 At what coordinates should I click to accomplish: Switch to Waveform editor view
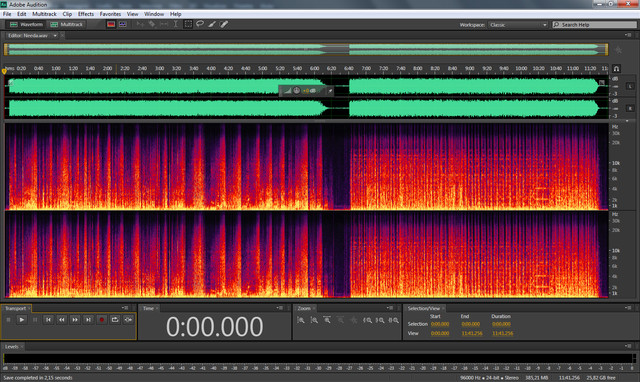26,24
